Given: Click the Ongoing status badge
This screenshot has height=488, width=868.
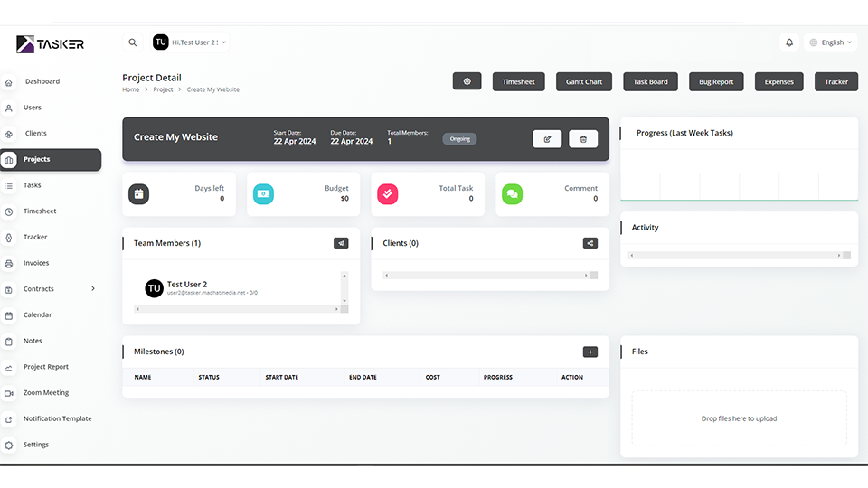Looking at the screenshot, I should 459,139.
